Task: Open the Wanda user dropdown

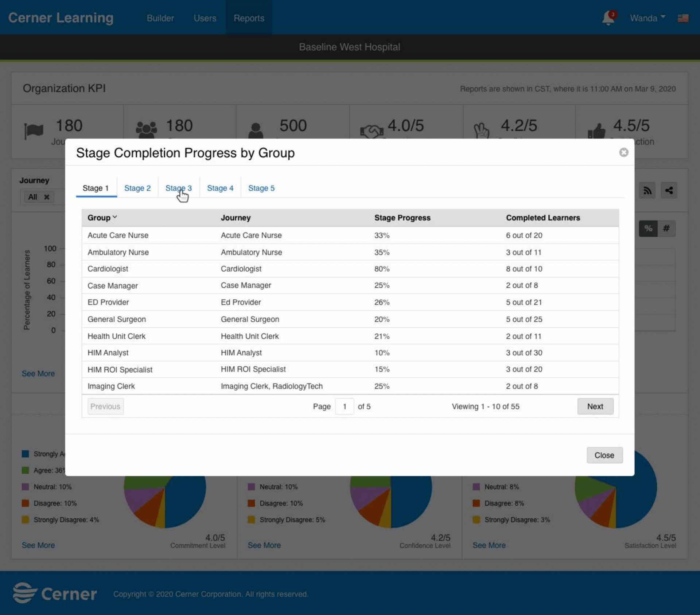Action: 647,18
